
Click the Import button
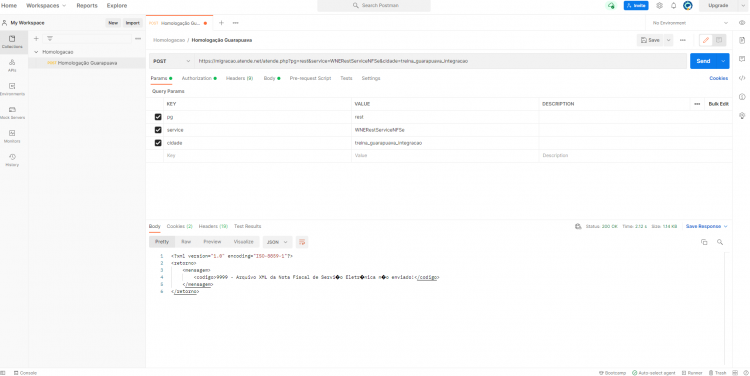point(132,22)
